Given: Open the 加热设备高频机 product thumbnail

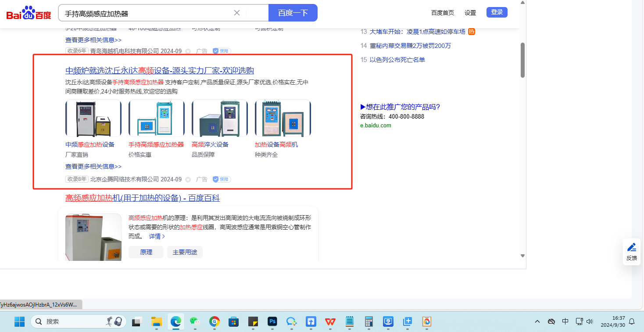Looking at the screenshot, I should point(283,118).
